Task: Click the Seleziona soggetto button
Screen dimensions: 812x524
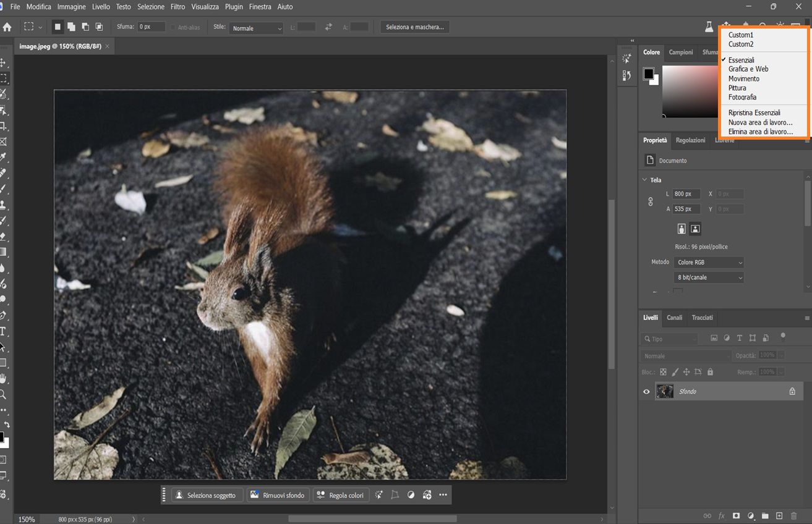Action: pos(206,494)
